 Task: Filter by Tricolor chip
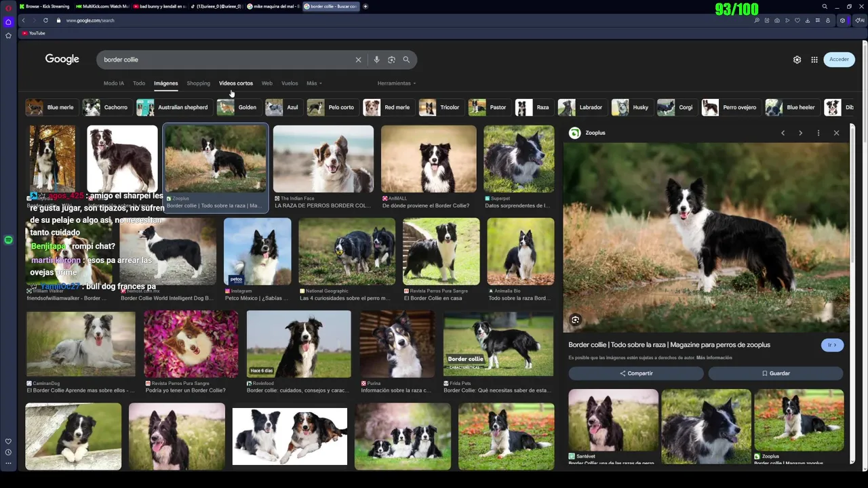click(440, 107)
